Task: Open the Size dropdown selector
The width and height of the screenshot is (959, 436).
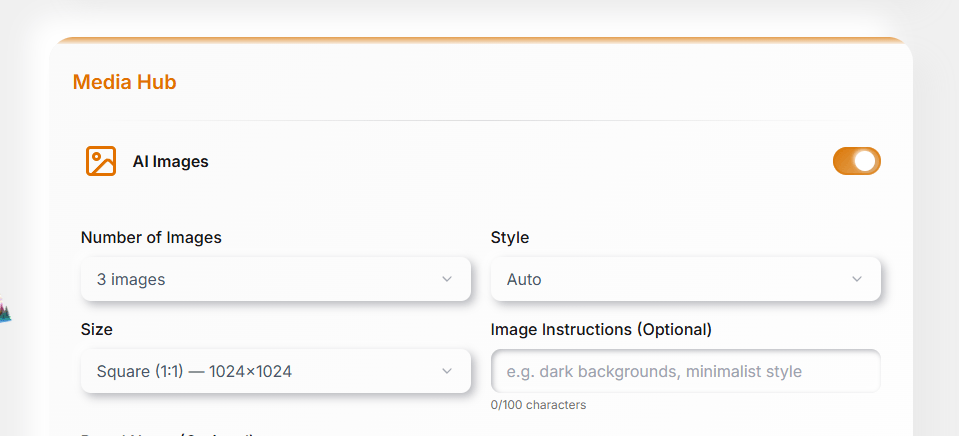Action: pos(276,371)
